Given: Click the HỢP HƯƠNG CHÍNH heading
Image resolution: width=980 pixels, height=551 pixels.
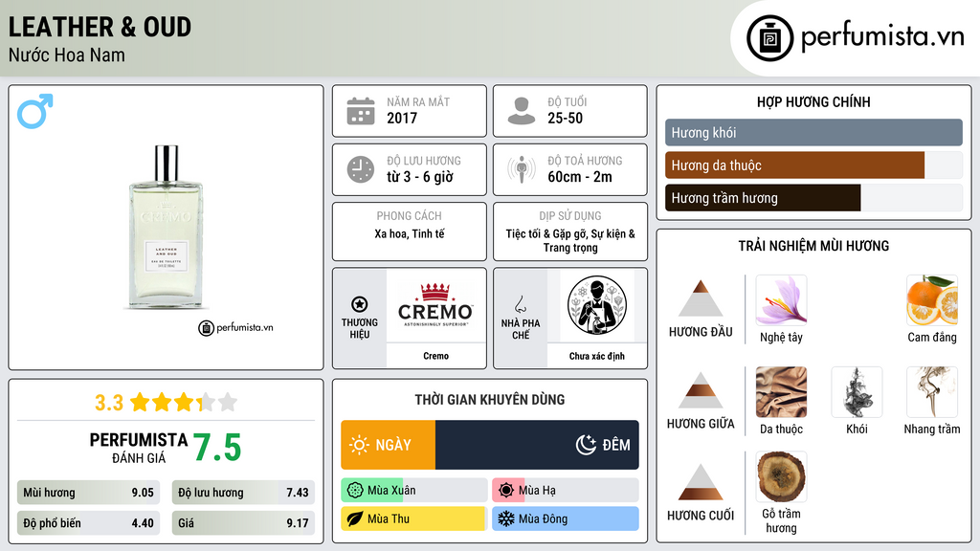Looking at the screenshot, I should [x=813, y=101].
